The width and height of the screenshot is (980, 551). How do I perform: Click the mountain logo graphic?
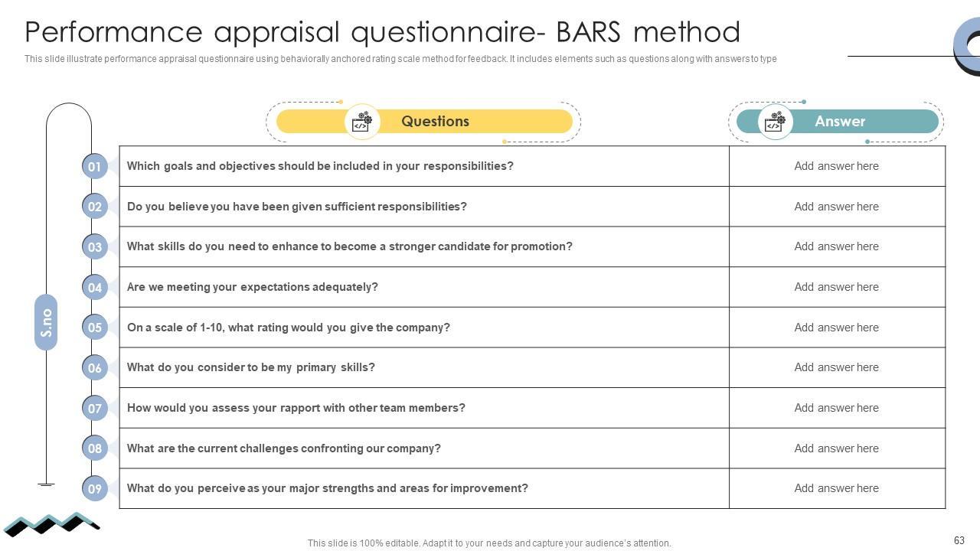[51, 523]
